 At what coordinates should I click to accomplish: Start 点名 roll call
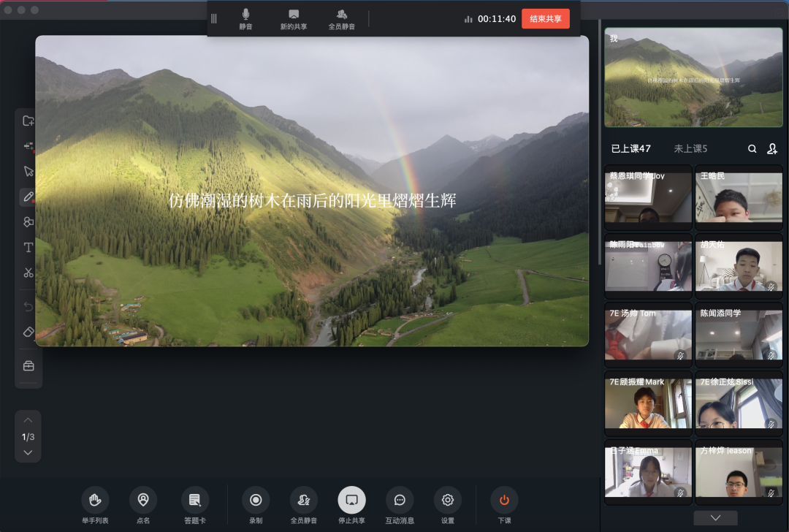coord(143,501)
